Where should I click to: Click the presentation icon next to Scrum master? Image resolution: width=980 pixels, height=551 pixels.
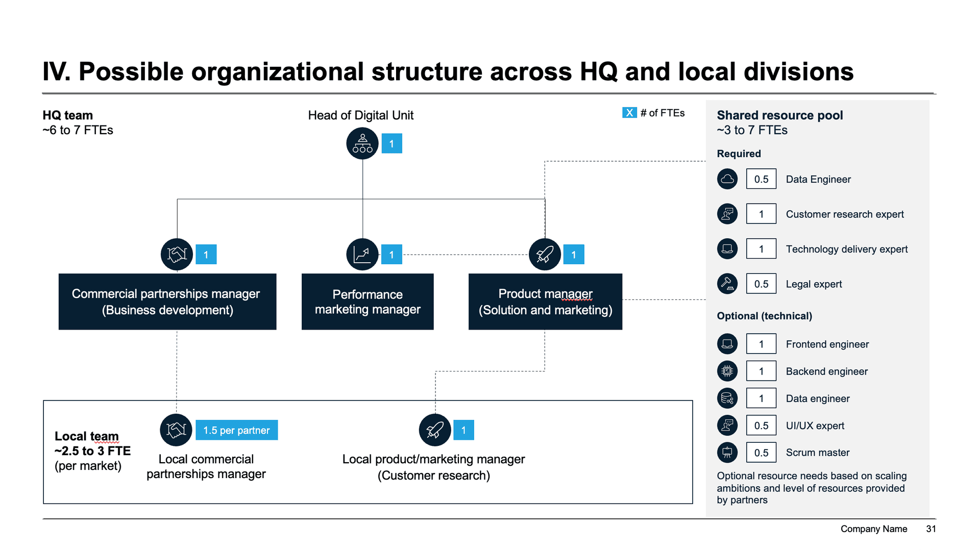click(727, 452)
